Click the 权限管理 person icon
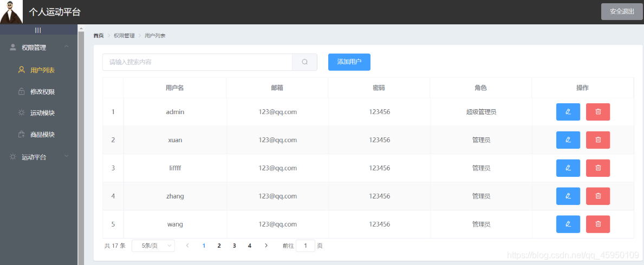 (13, 48)
